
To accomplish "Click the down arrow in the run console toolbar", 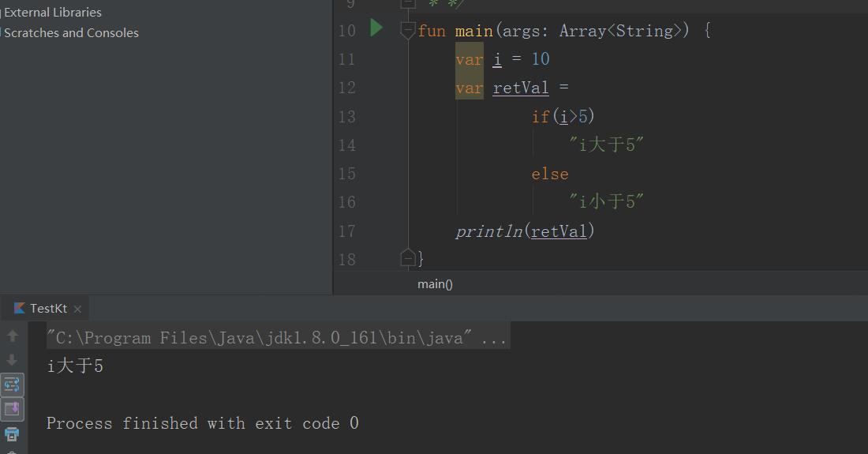I will point(12,360).
